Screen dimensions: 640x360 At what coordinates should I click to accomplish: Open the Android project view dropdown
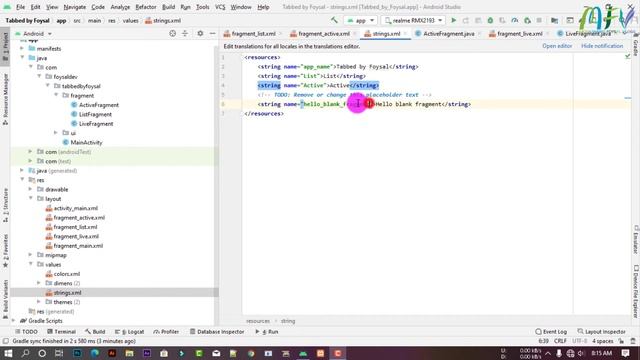click(x=33, y=33)
